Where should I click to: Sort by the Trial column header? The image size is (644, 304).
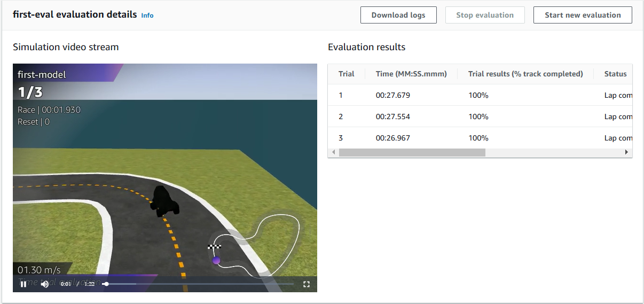coord(346,74)
